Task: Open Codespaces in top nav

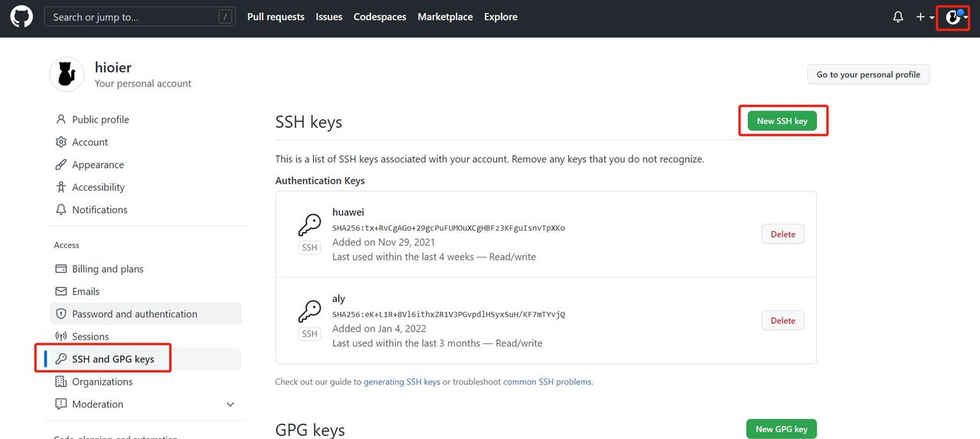Action: (x=380, y=17)
